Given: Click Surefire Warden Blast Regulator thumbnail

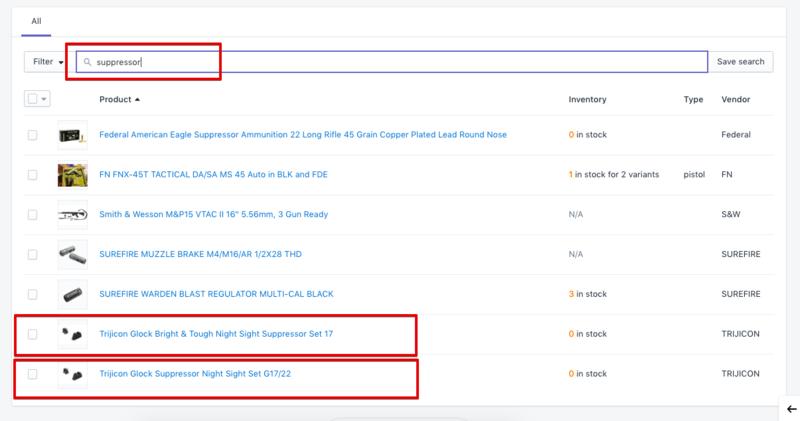Looking at the screenshot, I should click(x=72, y=295).
